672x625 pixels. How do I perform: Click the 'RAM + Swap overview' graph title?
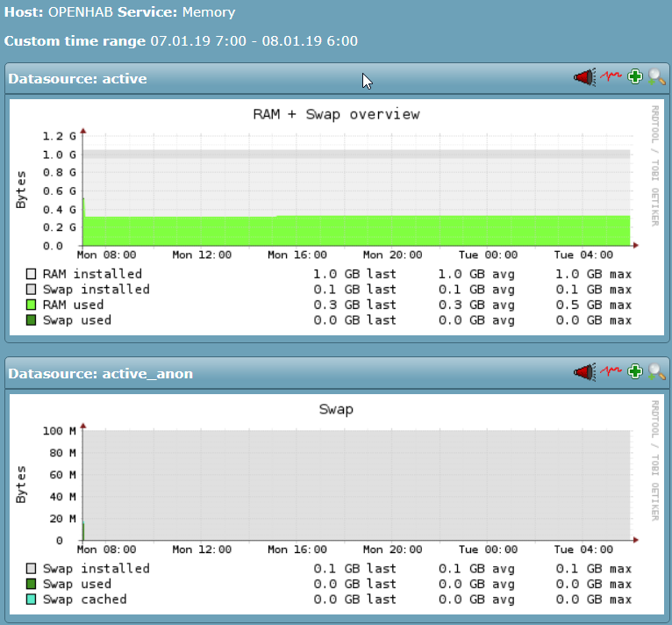pos(336,114)
